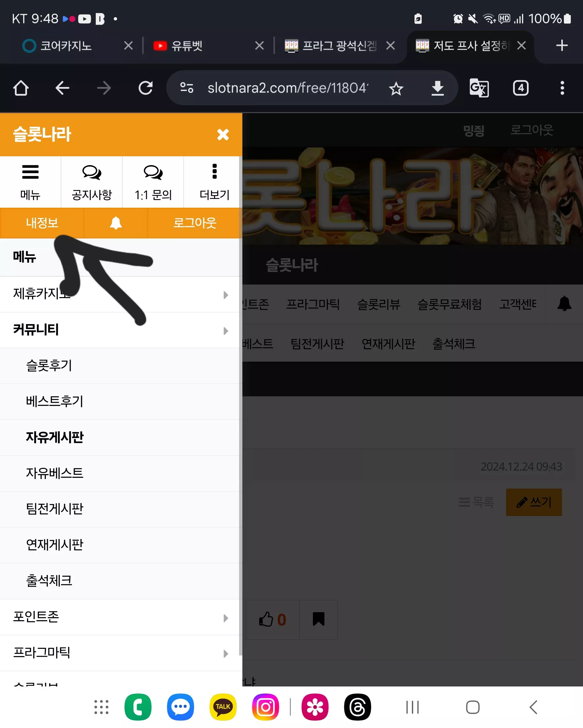Open notifications bell in orange bar

click(x=116, y=223)
